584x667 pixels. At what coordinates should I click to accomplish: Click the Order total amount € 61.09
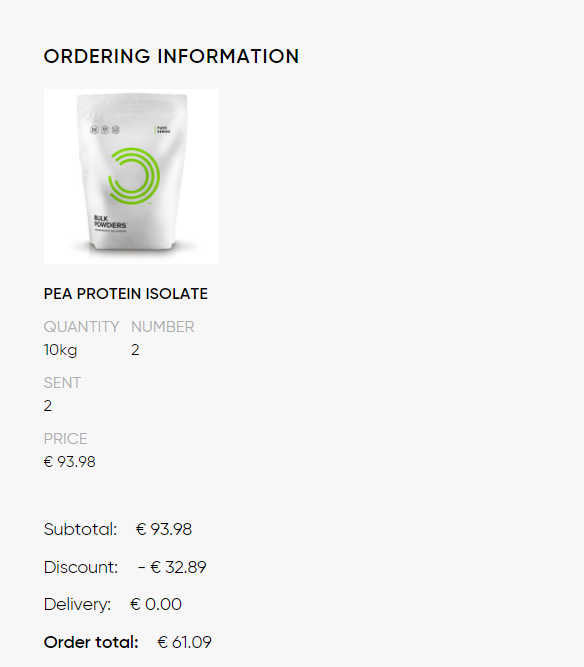[x=184, y=642]
